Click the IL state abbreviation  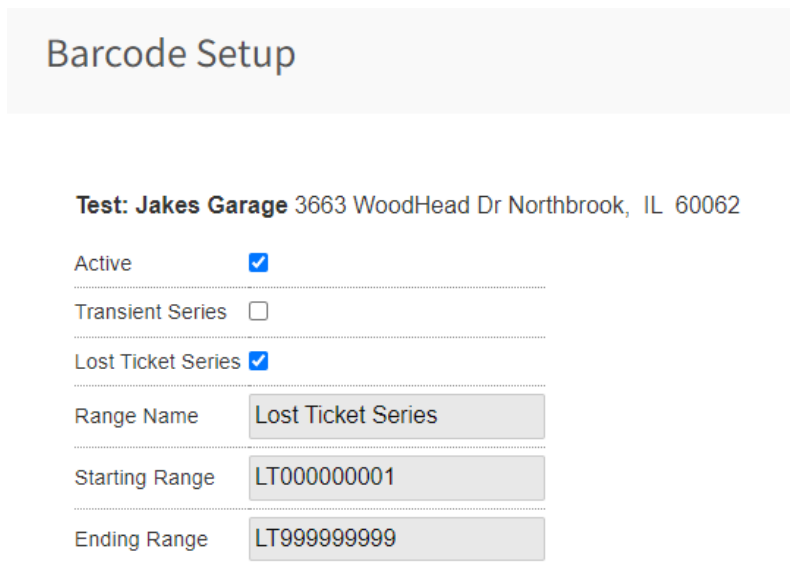click(653, 206)
